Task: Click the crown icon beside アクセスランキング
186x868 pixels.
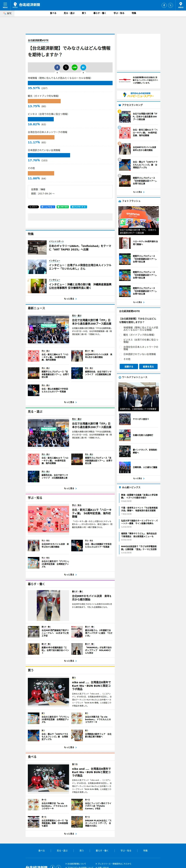Action: coord(120,105)
